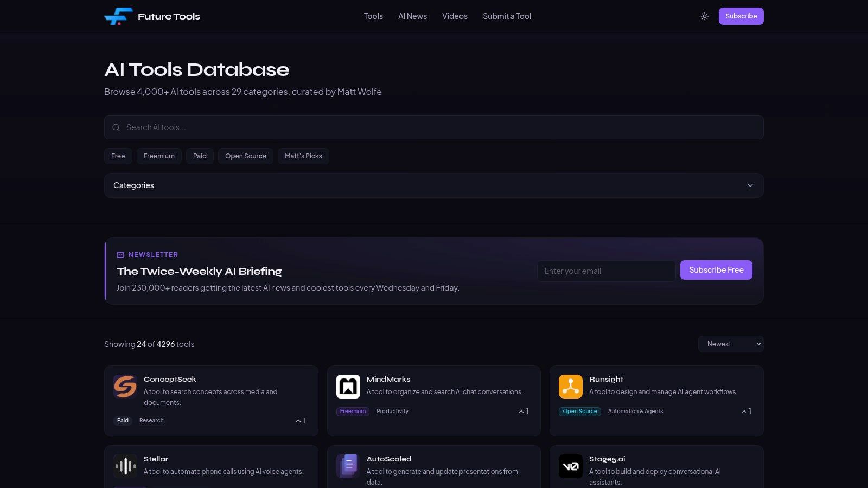Click the newsletter envelope icon
The height and width of the screenshot is (488, 868).
point(119,254)
